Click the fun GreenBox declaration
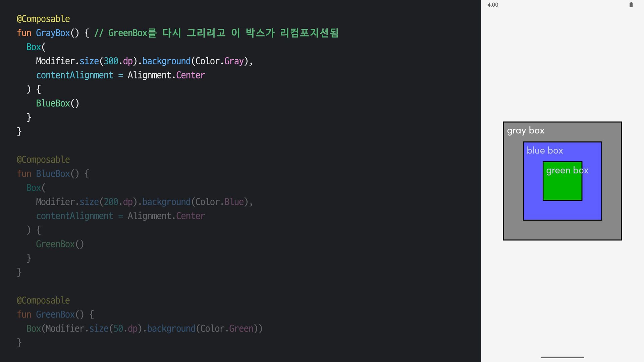Image resolution: width=644 pixels, height=362 pixels. point(55,314)
